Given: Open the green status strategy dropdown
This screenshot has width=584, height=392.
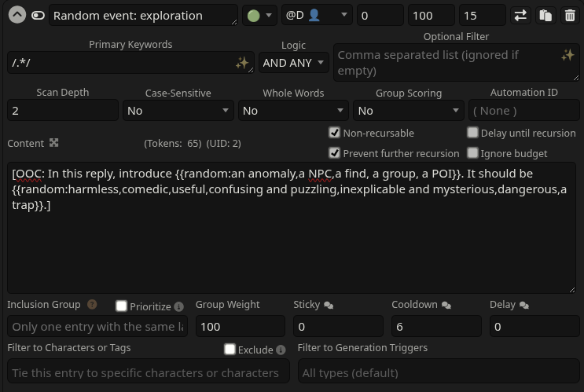Looking at the screenshot, I should click(x=259, y=15).
